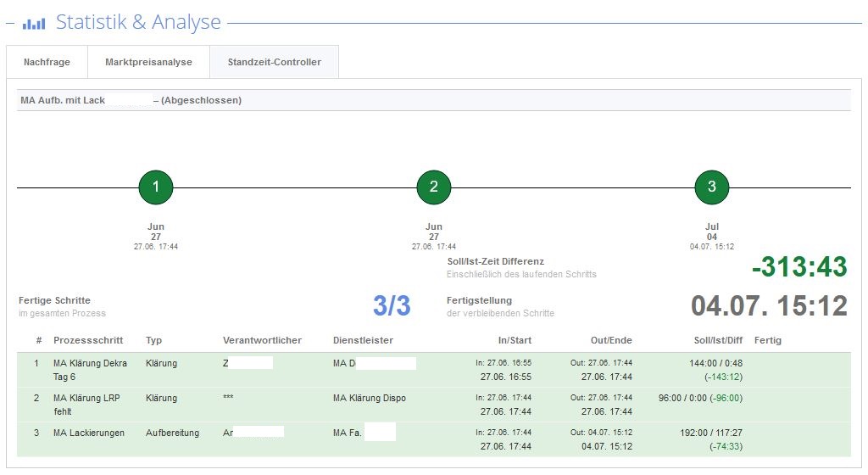Click the MA Aufb. mit Lack process header
868x475 pixels.
(433, 100)
